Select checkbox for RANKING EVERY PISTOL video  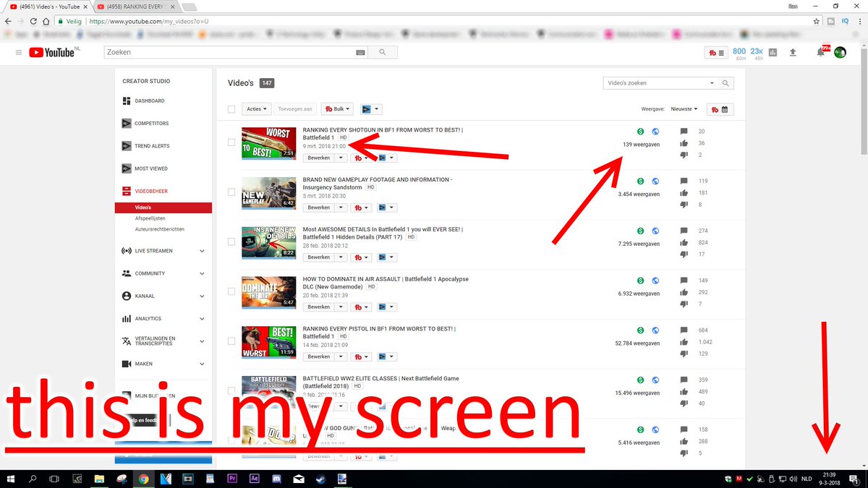(231, 341)
